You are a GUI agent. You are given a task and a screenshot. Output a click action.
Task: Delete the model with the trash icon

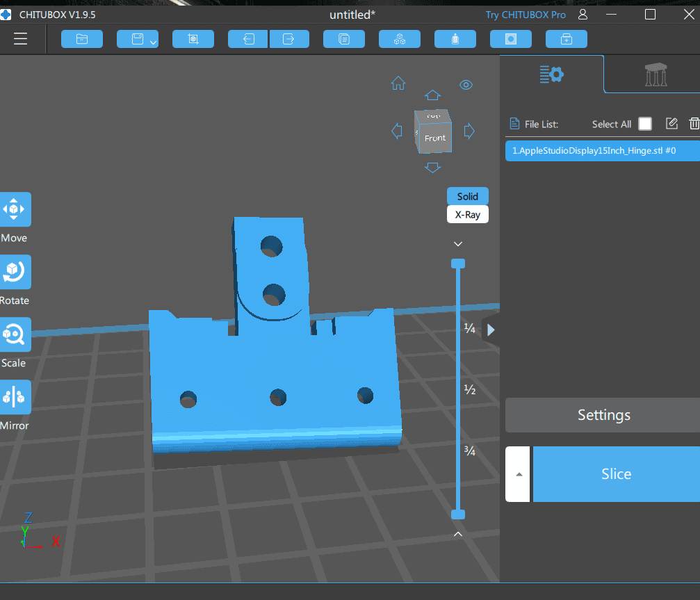pos(694,124)
